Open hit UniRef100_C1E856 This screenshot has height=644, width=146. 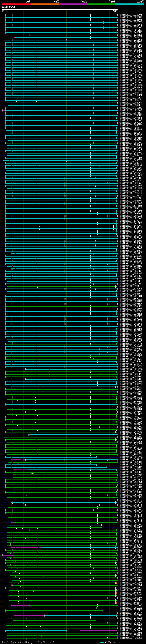131,20
